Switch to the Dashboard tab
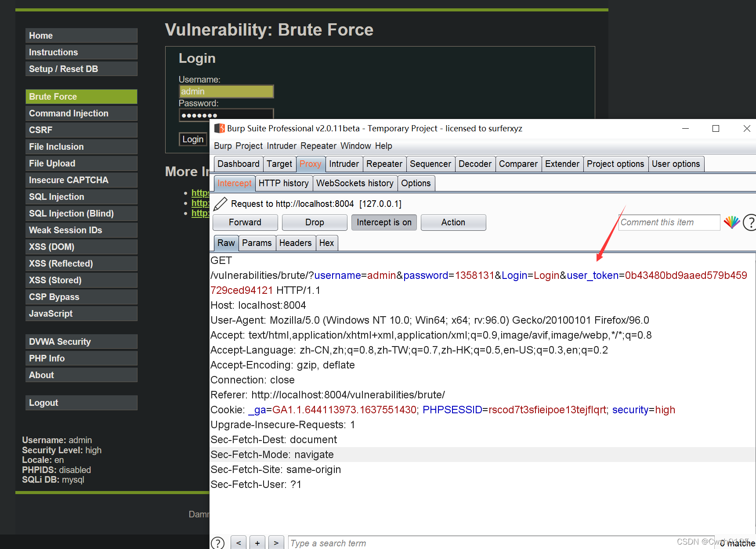Screen dimensions: 756x549 tap(239, 164)
